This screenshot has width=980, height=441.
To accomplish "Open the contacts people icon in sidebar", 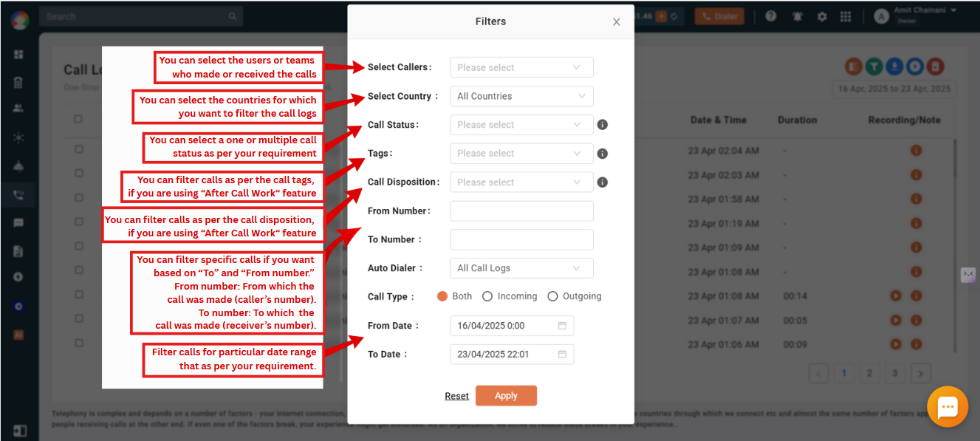I will tap(18, 108).
